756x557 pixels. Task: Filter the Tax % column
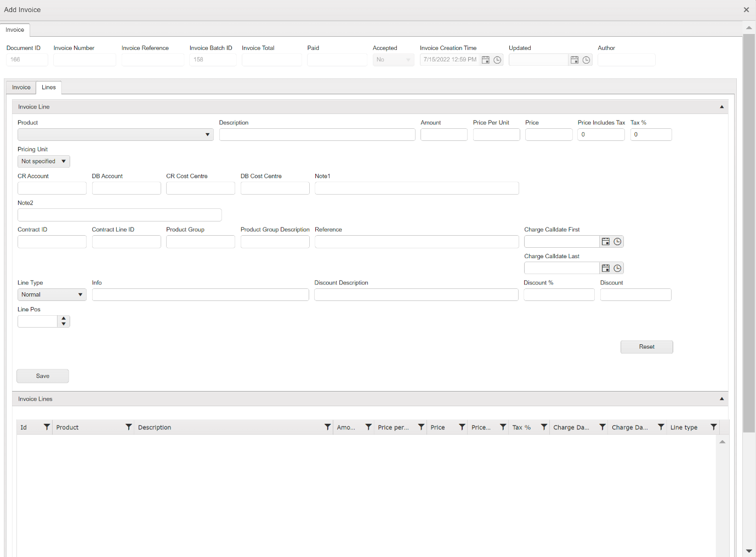click(x=544, y=427)
